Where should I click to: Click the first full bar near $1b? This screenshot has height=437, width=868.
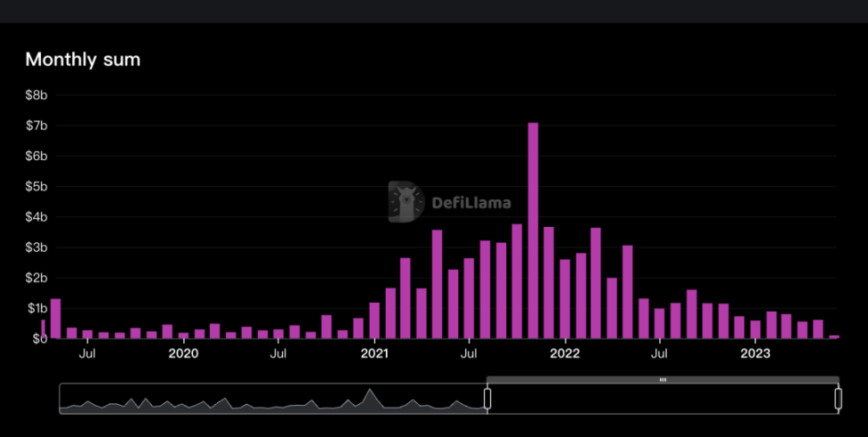point(55,318)
